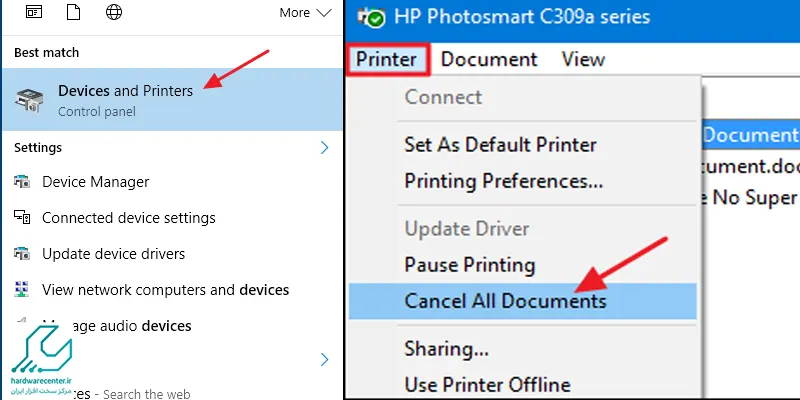Open the Document menu
The width and height of the screenshot is (800, 400).
click(x=489, y=59)
